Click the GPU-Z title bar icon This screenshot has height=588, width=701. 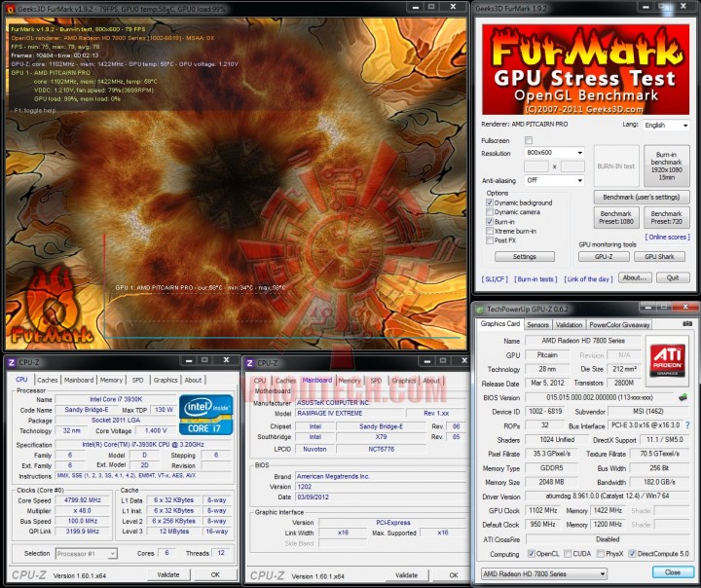click(480, 309)
